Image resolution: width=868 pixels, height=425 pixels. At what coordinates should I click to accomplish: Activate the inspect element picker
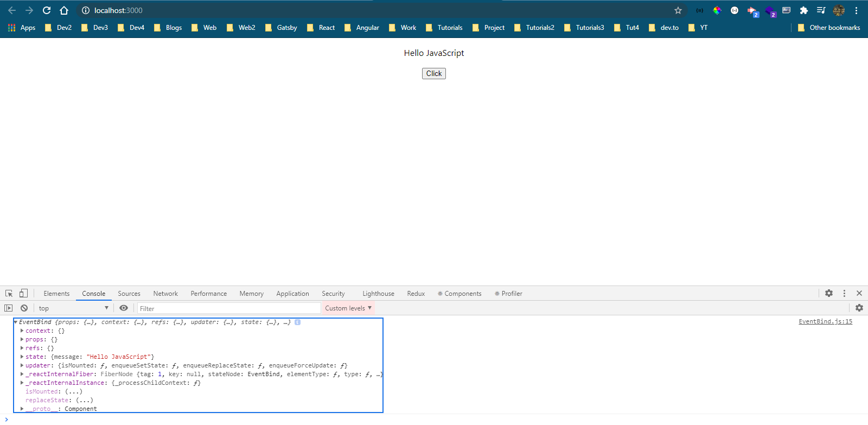click(9, 293)
